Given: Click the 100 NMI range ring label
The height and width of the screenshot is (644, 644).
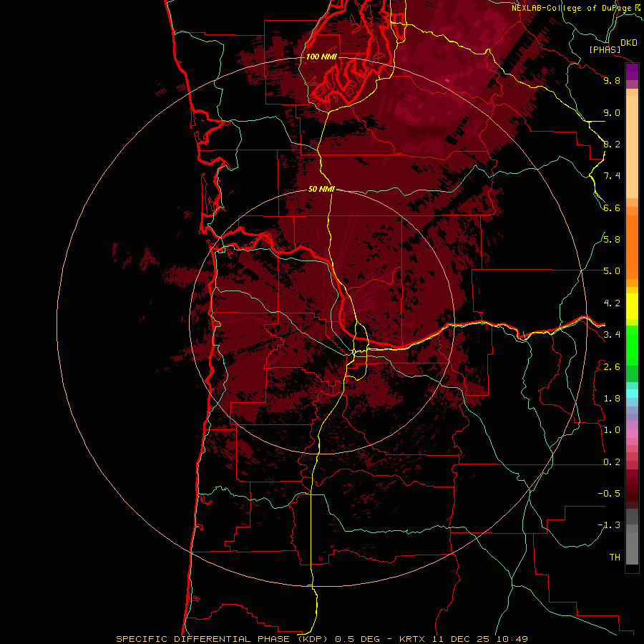Looking at the screenshot, I should click(x=321, y=57).
